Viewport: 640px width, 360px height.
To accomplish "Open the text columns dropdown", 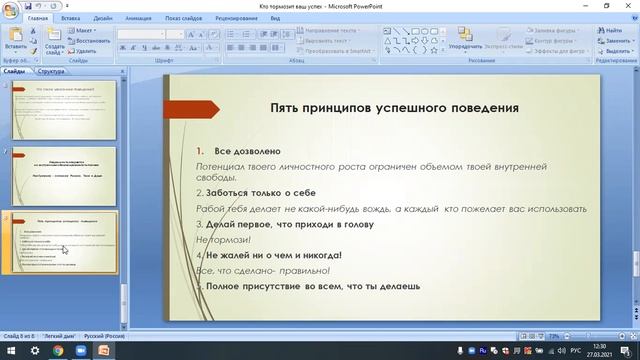I will [277, 48].
